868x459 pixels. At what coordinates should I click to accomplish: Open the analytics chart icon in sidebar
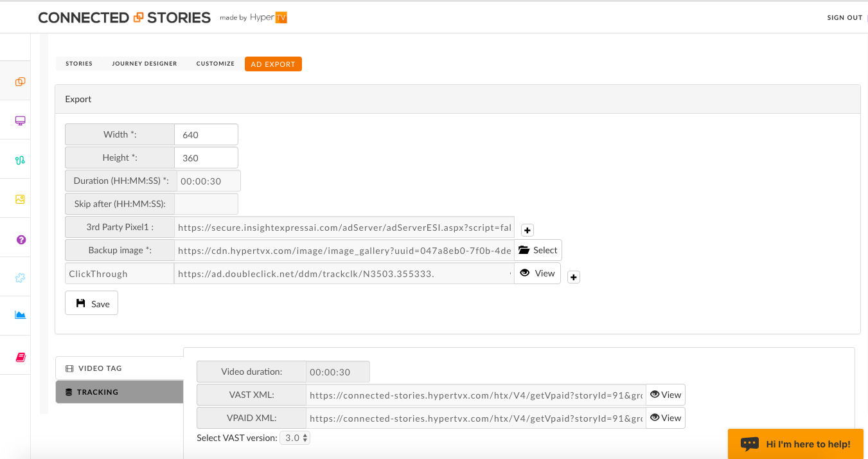(x=21, y=315)
